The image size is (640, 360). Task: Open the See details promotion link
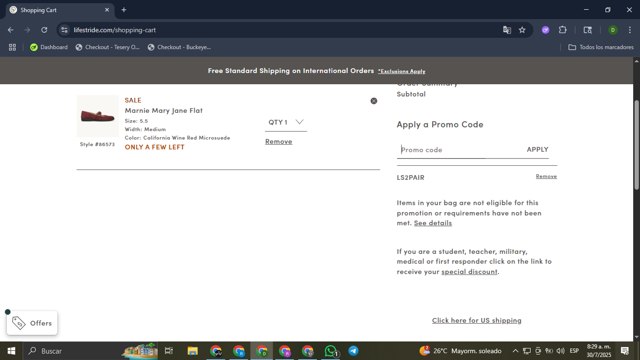click(433, 223)
